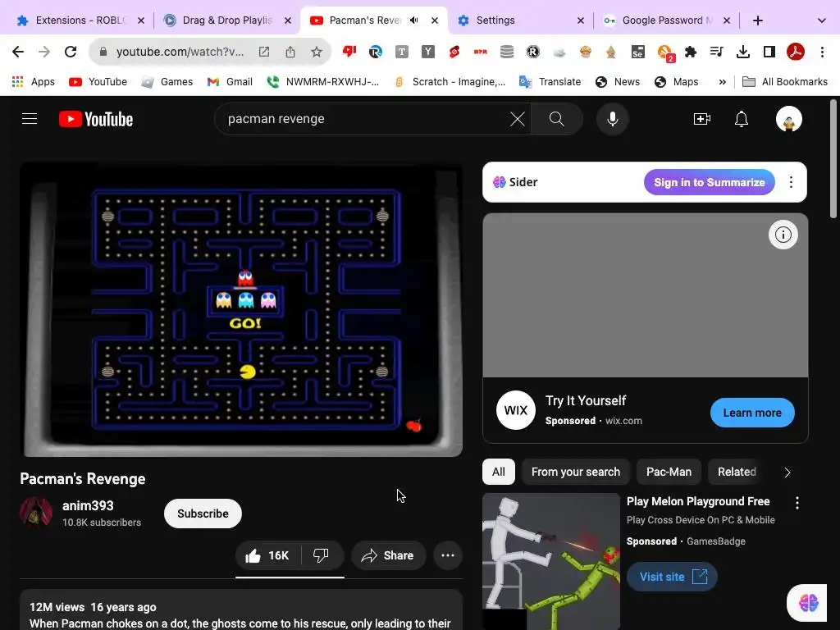The height and width of the screenshot is (630, 840).
Task: Subscribe to anim393 channel
Action: (x=203, y=514)
